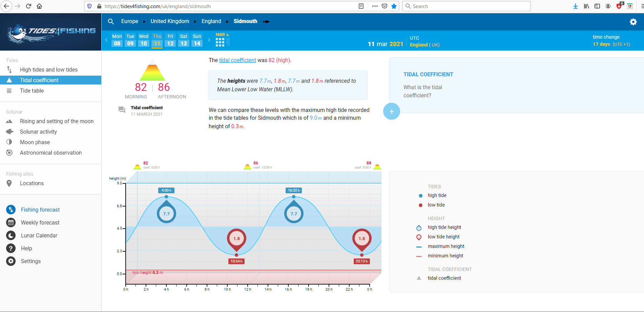Image resolution: width=644 pixels, height=312 pixels.
Task: Open the March calendar grid icon
Action: pos(220,42)
